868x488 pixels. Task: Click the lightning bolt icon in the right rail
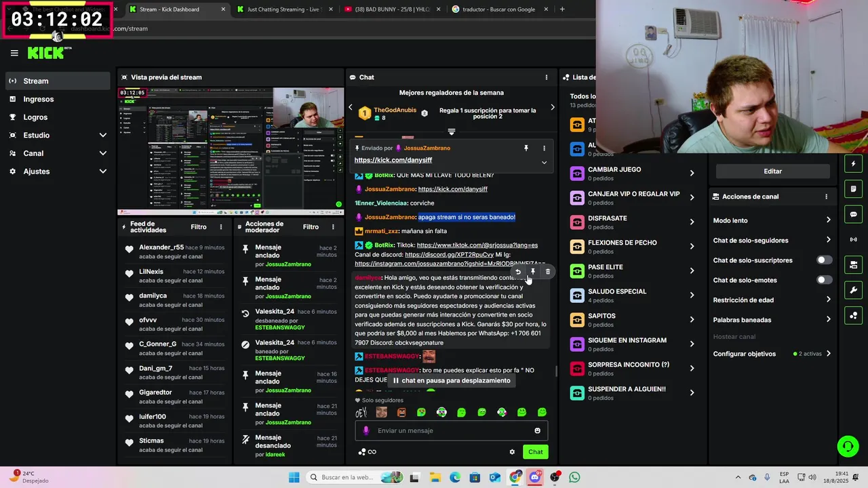click(x=853, y=164)
